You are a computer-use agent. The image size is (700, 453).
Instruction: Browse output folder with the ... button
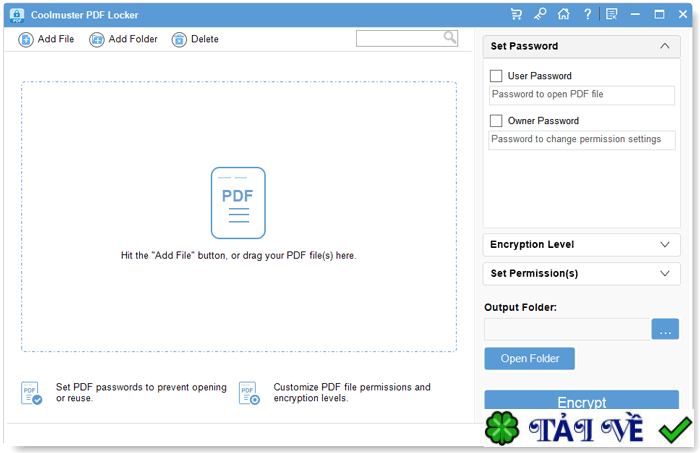coord(665,329)
